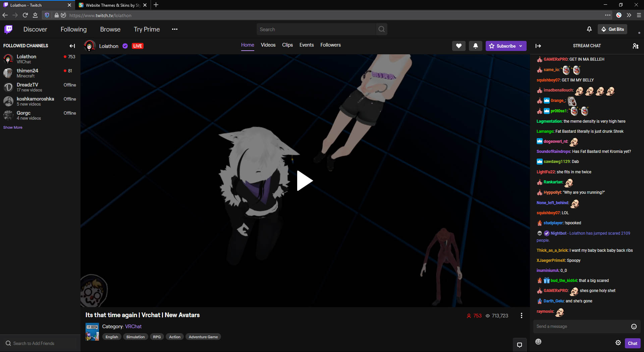Play the stream video
Viewport: 644px width, 352px height.
(x=305, y=181)
